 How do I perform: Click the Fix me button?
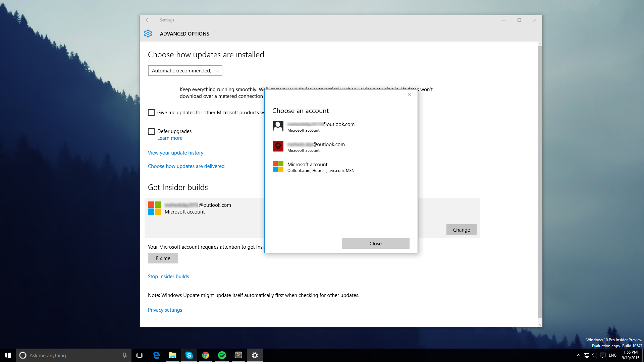(163, 258)
